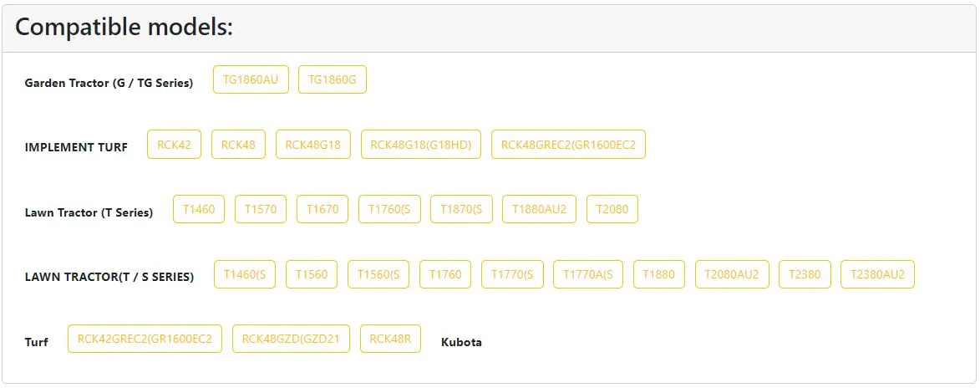
Task: Open the T2080 lawn tractor model
Action: click(x=612, y=209)
